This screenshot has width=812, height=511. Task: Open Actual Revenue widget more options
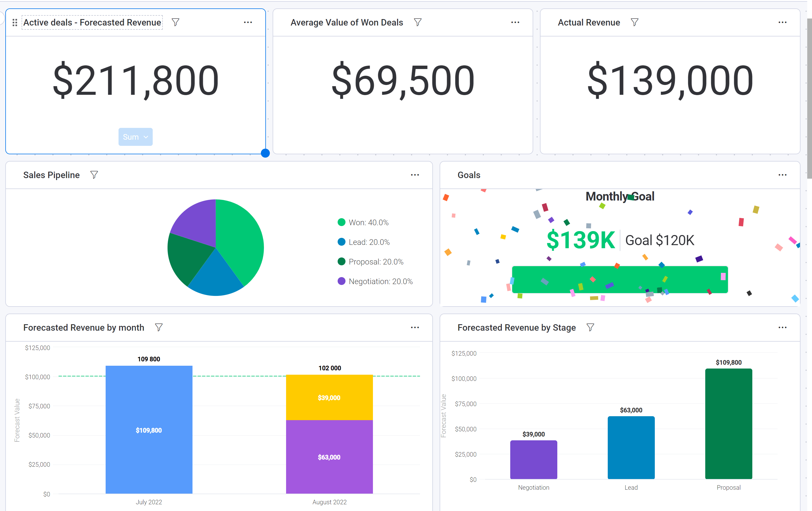[782, 22]
